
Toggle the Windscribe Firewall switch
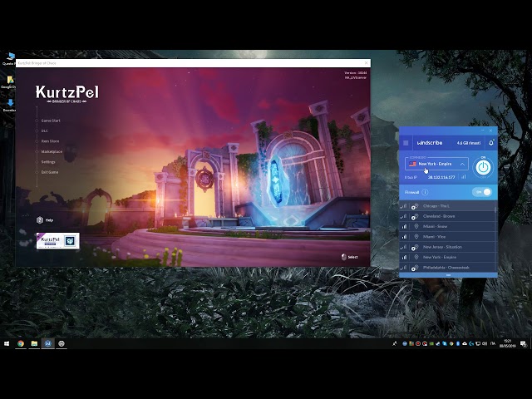[x=482, y=192]
